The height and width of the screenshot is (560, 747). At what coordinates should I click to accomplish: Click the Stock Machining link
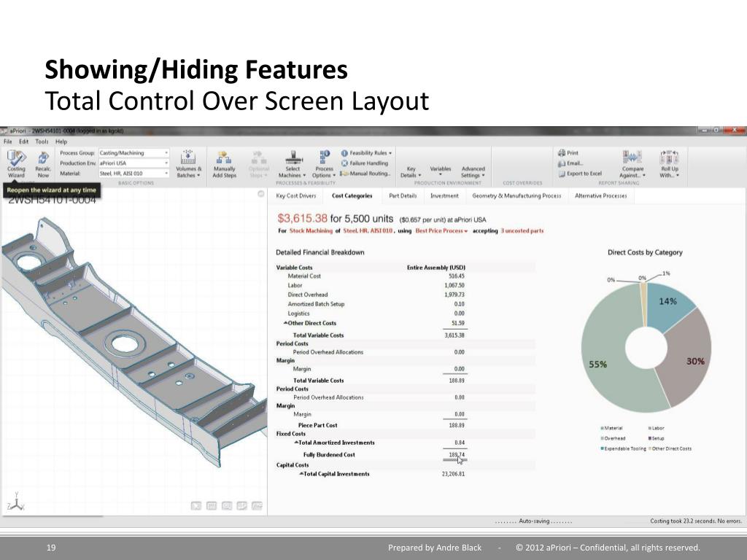point(311,231)
